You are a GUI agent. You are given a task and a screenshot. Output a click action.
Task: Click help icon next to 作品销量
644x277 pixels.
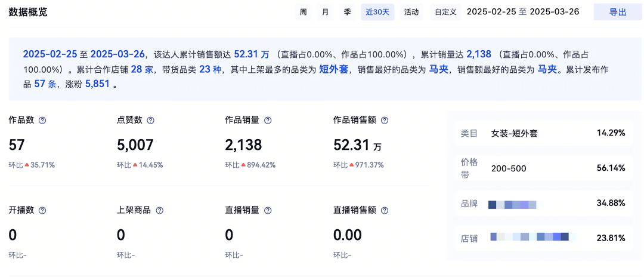point(268,121)
